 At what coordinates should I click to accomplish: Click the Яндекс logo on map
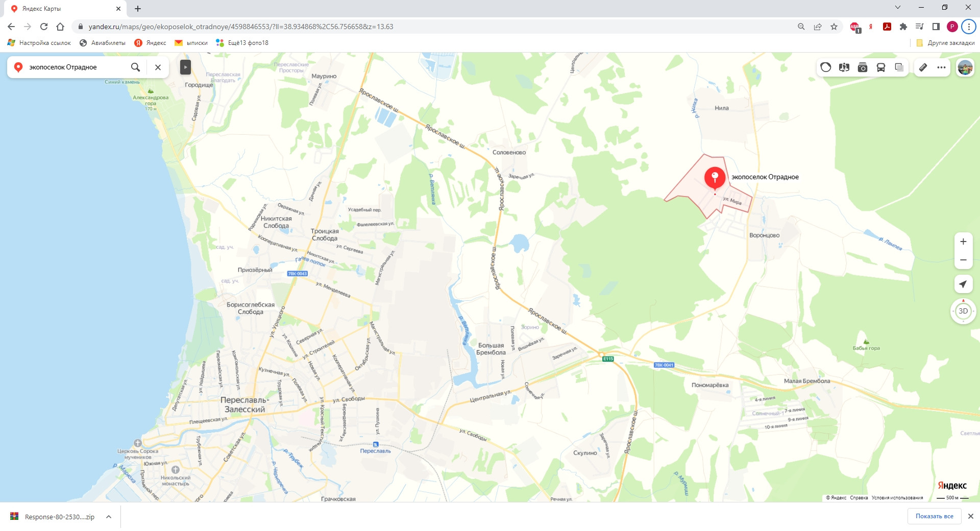point(952,486)
